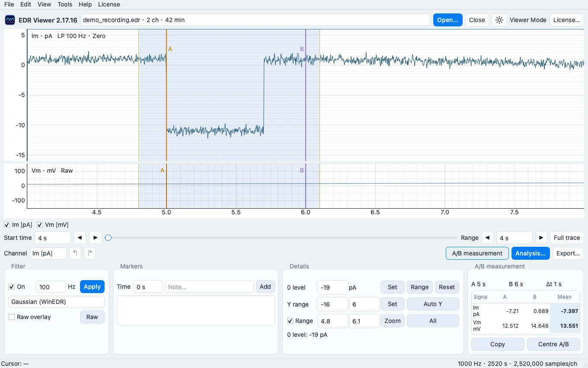Click the Full trace button

coord(567,238)
